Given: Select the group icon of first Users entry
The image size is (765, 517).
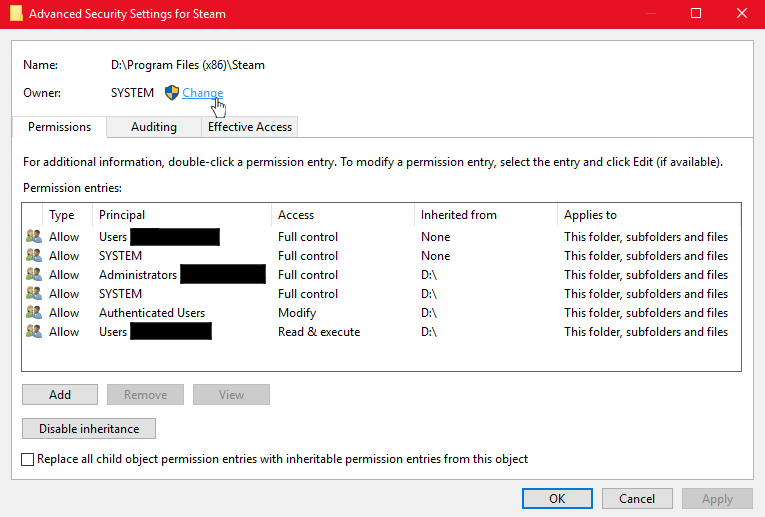Looking at the screenshot, I should 34,237.
